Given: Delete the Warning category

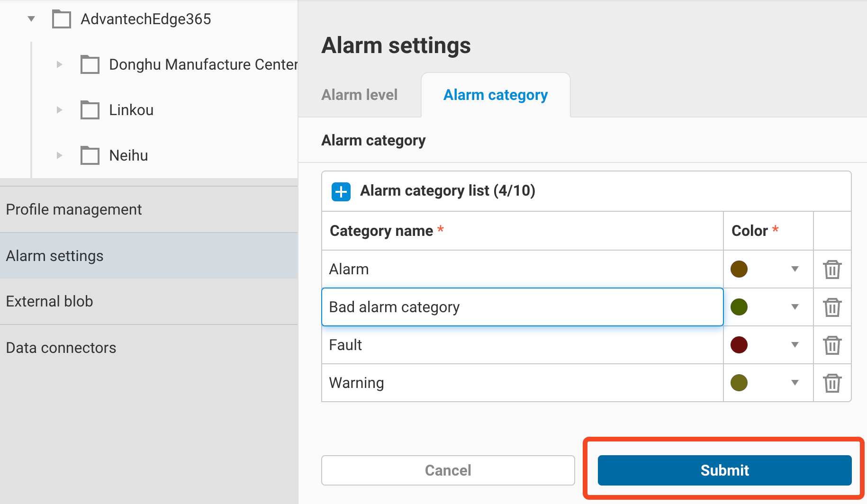Looking at the screenshot, I should pos(832,383).
